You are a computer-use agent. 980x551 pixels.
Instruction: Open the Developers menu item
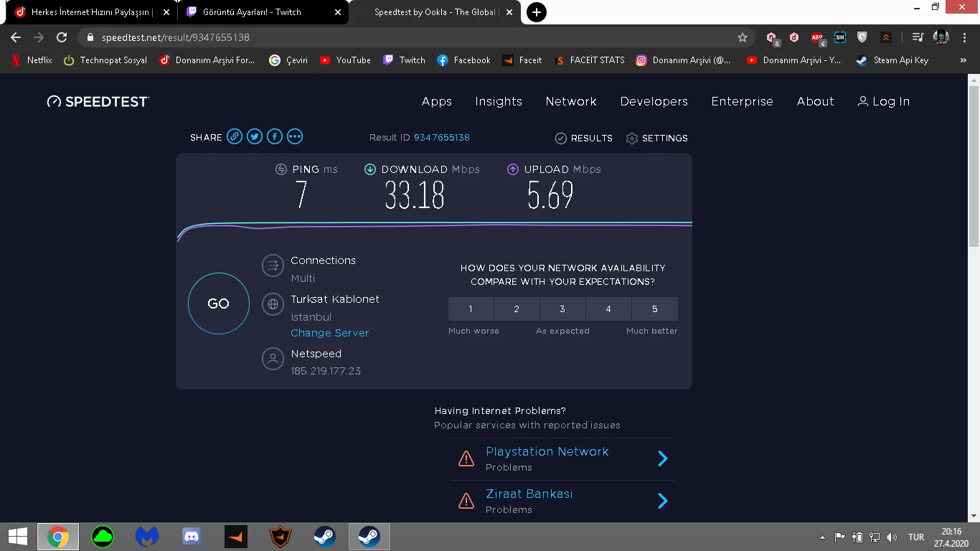pos(654,101)
